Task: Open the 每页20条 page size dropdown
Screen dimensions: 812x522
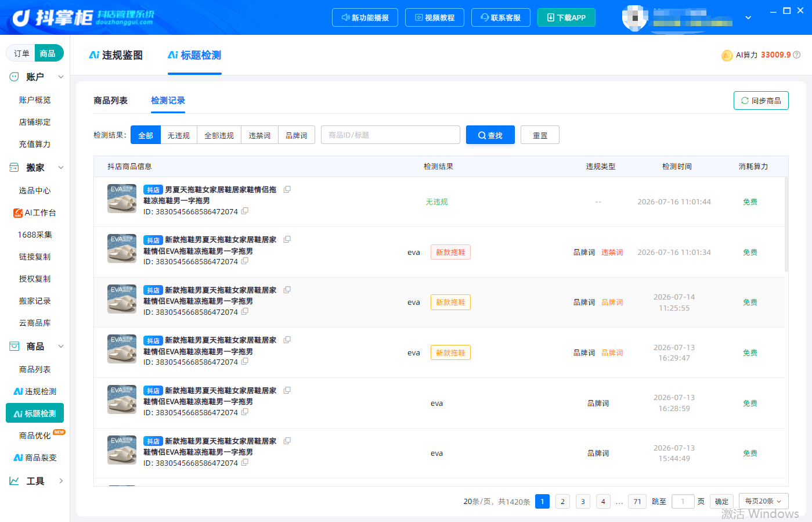Action: point(764,501)
